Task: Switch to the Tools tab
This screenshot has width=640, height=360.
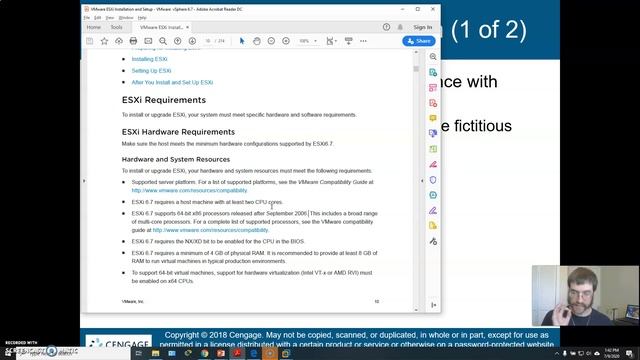Action: 116,27
